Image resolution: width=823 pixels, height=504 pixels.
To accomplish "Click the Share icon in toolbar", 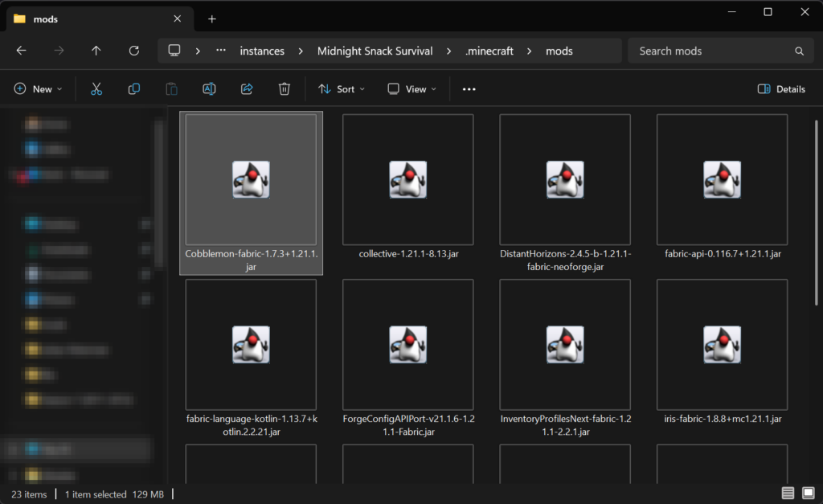I will point(247,89).
